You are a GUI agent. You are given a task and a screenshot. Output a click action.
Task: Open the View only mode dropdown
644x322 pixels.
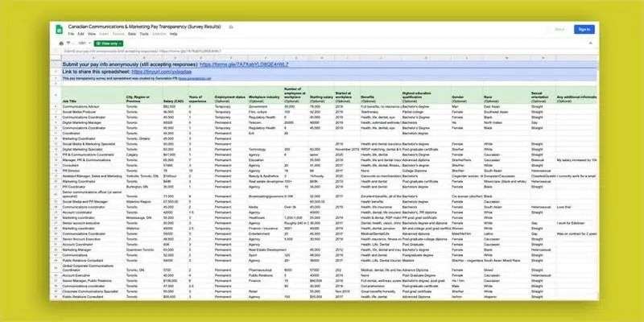109,43
